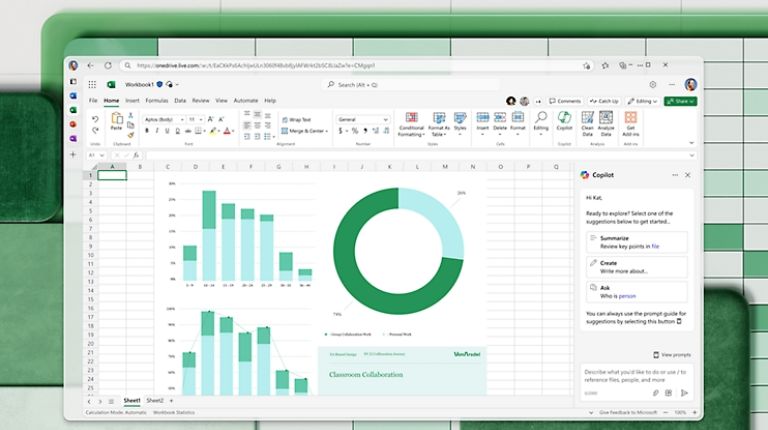Undo the last action
Screen dimensions: 768x430
click(95, 119)
